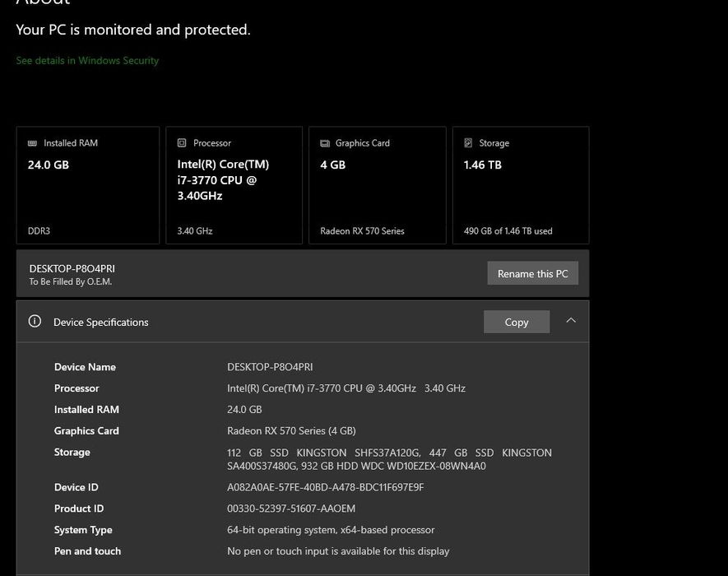Image resolution: width=728 pixels, height=576 pixels.
Task: Select No pen or touch input text
Action: coord(338,551)
